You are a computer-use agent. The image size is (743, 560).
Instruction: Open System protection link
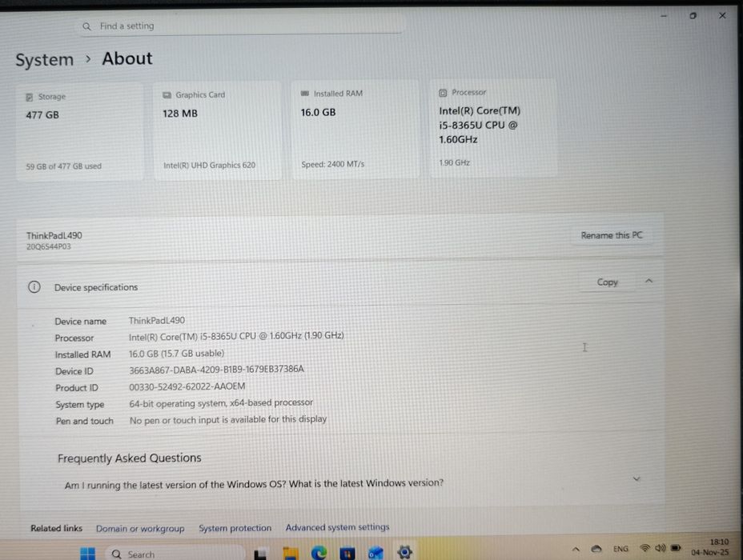(235, 528)
